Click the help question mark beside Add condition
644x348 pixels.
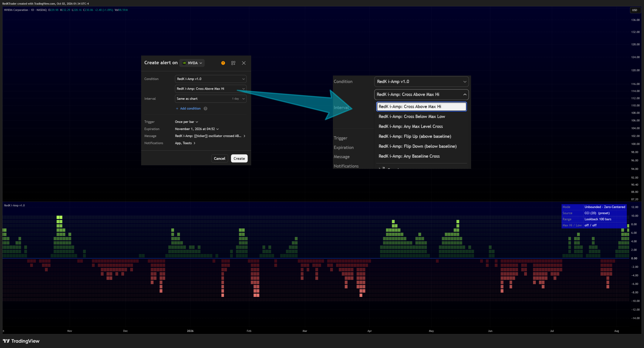(x=205, y=108)
